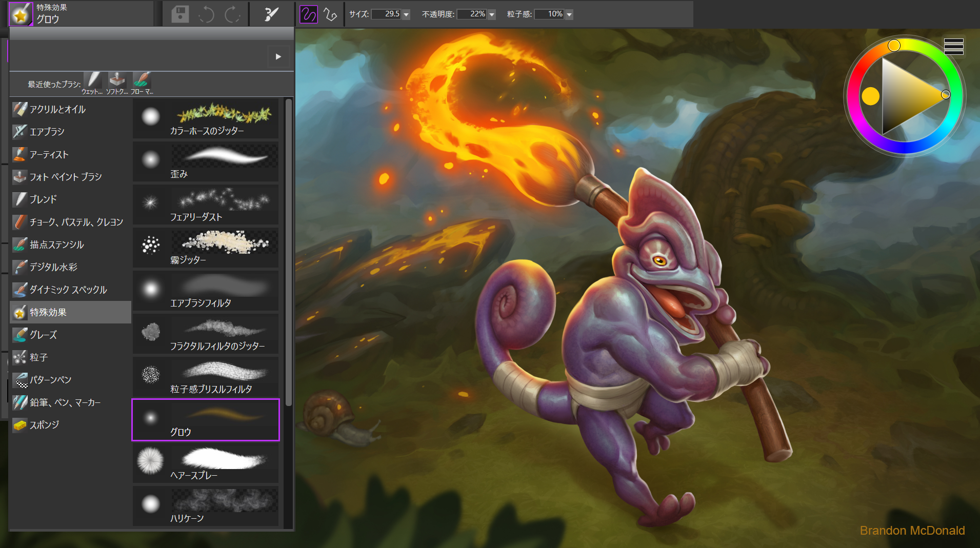Choose ハリケーン brush variant
This screenshot has width=980, height=548.
point(206,506)
